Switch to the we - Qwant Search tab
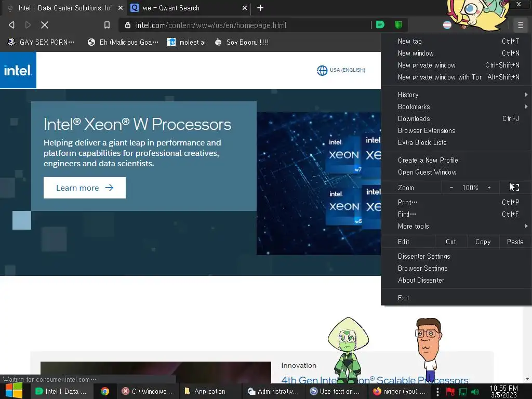Viewport: 532px width, 399px height. coord(189,8)
